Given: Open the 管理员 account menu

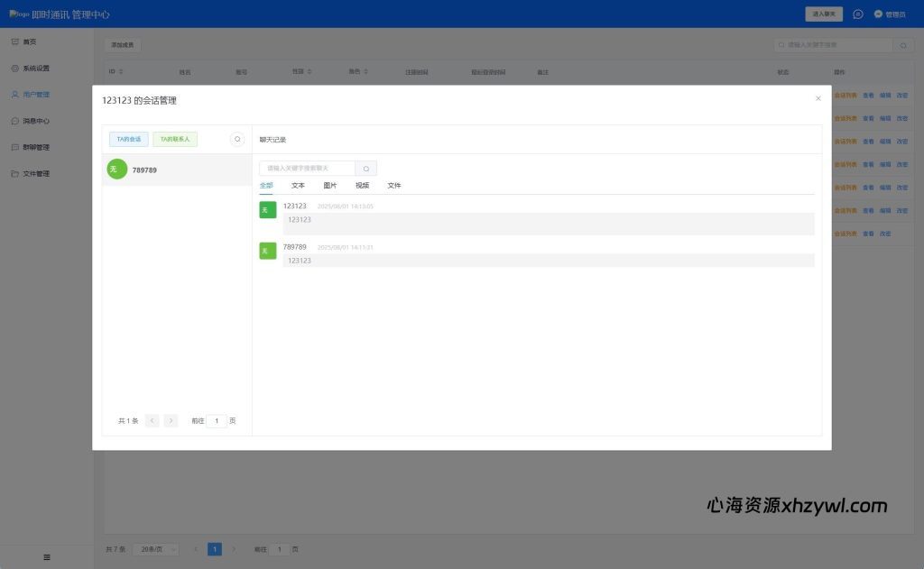Looking at the screenshot, I should tap(890, 14).
